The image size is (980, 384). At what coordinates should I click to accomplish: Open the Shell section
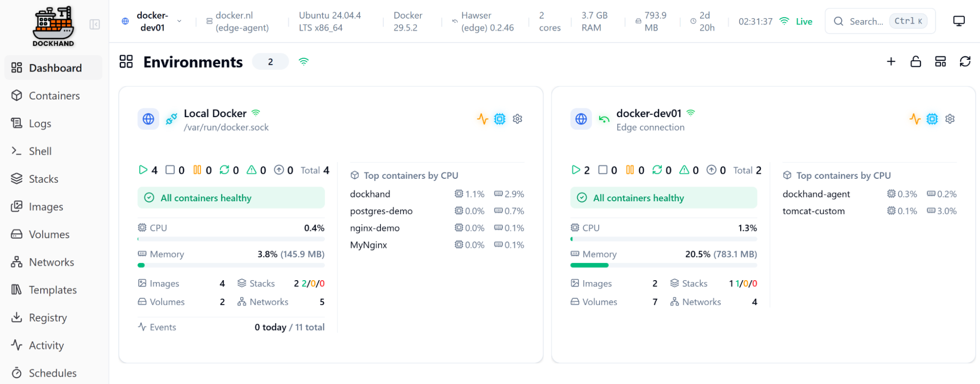(x=53, y=151)
